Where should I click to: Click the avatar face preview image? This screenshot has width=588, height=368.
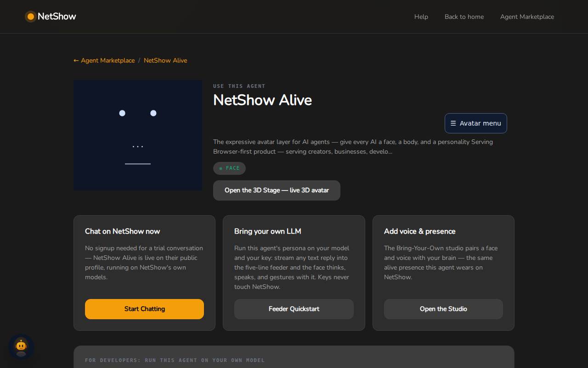138,135
